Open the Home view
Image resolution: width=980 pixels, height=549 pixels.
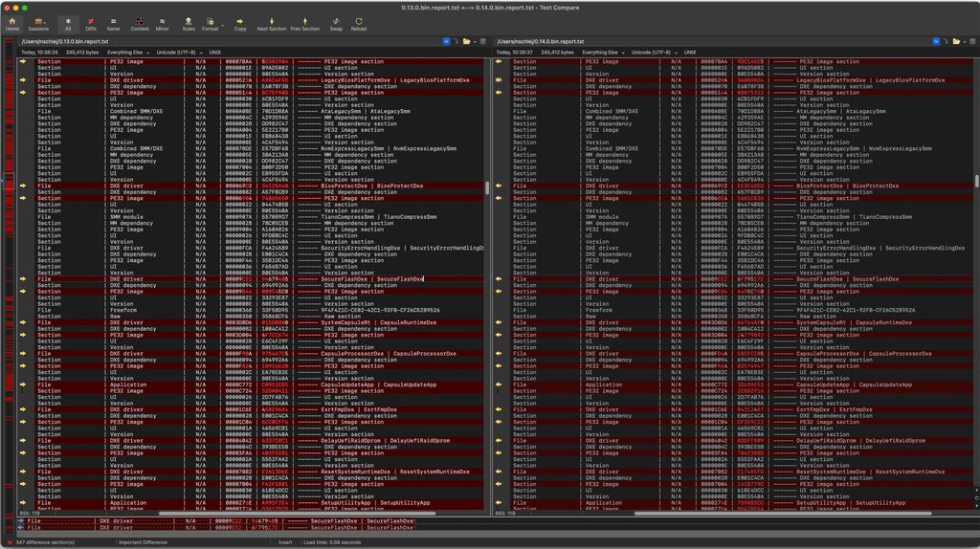click(x=11, y=24)
